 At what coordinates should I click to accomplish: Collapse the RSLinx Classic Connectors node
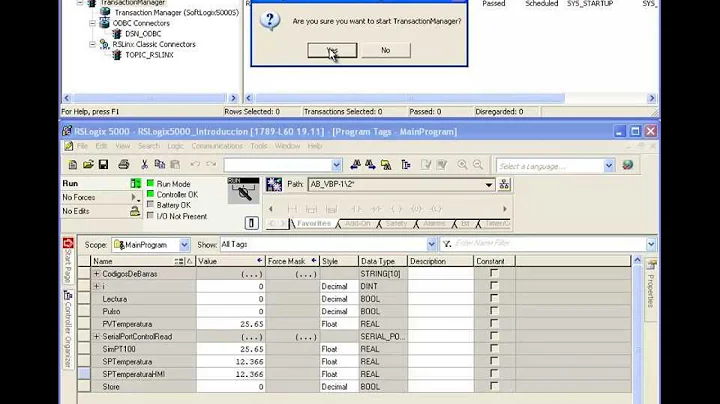(x=92, y=45)
